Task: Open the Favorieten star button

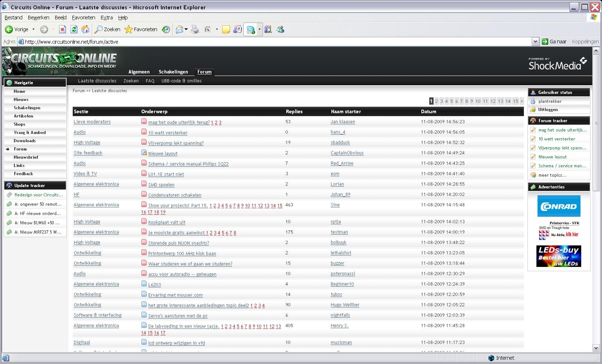Action: click(x=141, y=29)
